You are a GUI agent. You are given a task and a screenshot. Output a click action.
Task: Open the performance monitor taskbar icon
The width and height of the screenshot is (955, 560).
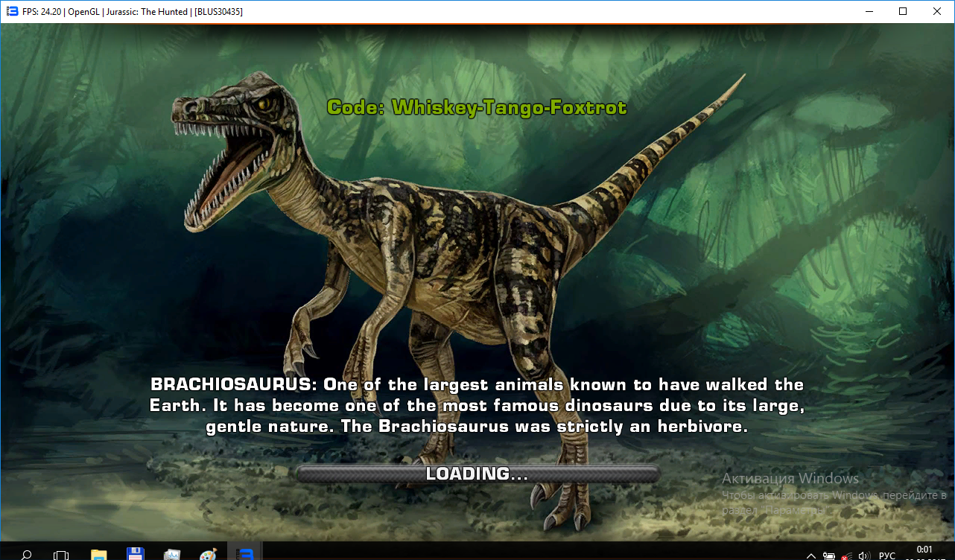(x=171, y=554)
